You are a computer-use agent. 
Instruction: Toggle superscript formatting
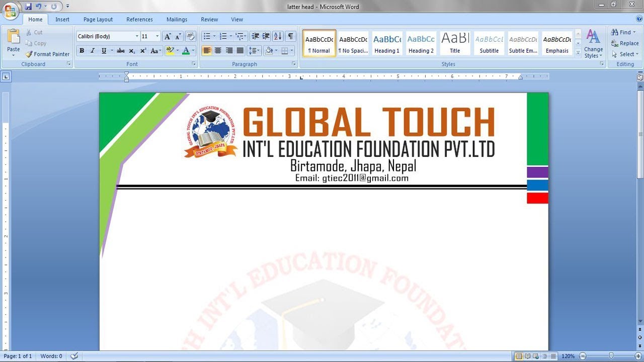pyautogui.click(x=143, y=51)
